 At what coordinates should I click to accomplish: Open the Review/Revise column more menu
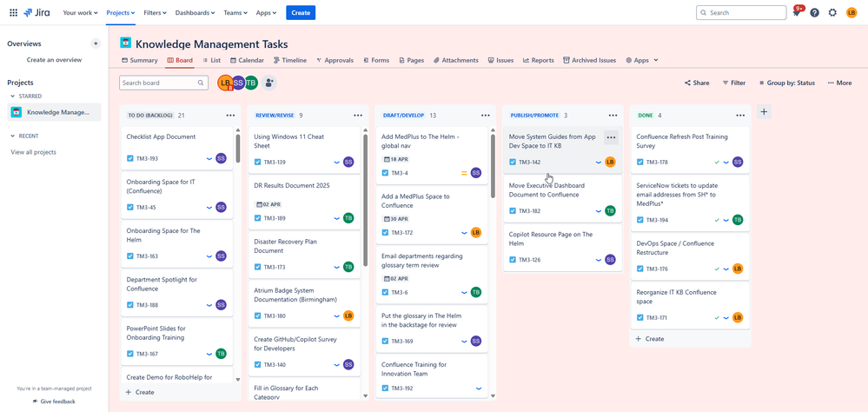pos(358,116)
